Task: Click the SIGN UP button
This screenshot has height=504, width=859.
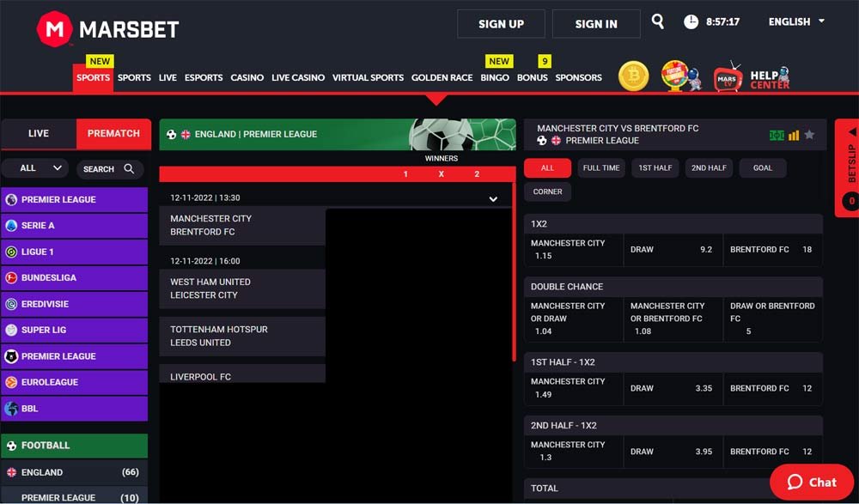Action: (x=502, y=23)
